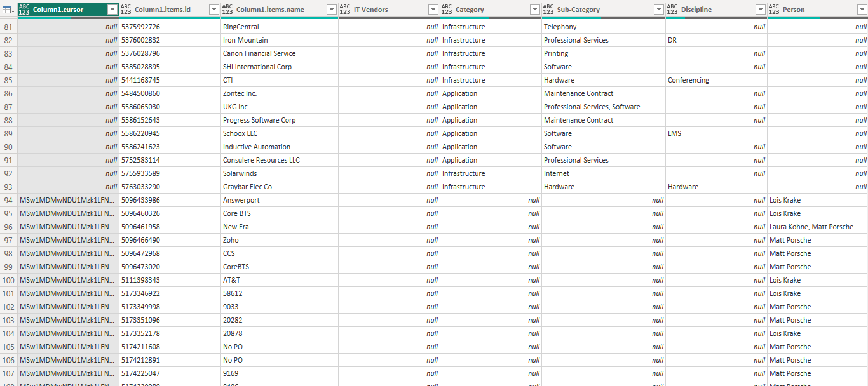Click the Consulere Resources LLC cell
Viewport: 868px width, 386px height.
(280, 160)
